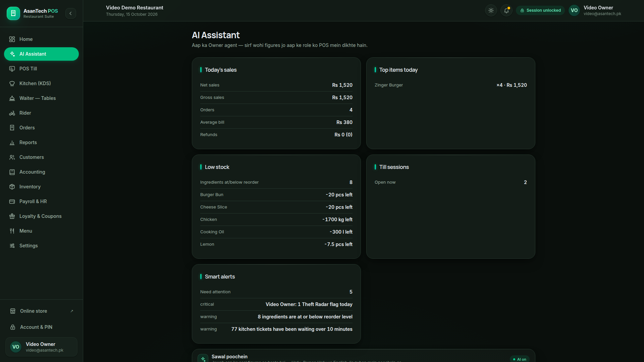The width and height of the screenshot is (644, 362).
Task: Open Waiter — Tables icon
Action: click(x=12, y=98)
